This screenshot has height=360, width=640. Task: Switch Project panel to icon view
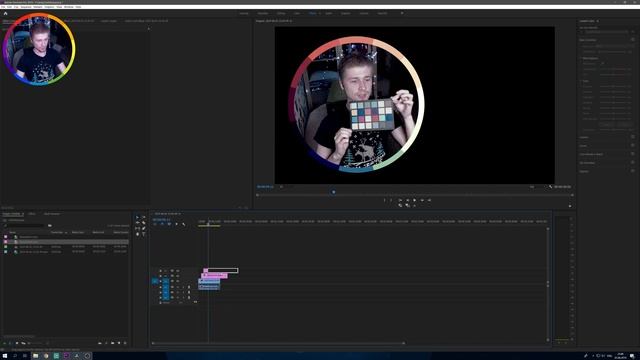[17, 343]
